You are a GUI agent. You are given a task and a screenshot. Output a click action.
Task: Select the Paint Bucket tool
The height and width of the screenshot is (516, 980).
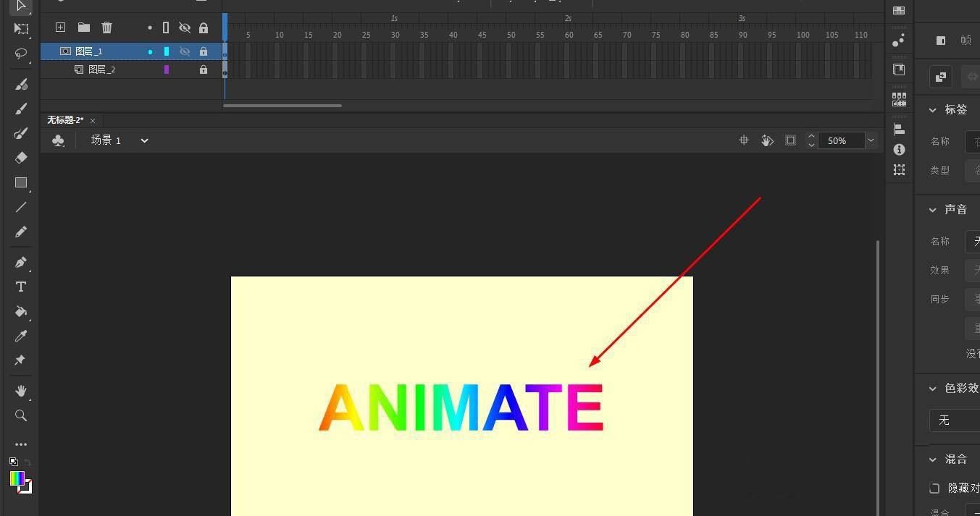21,311
